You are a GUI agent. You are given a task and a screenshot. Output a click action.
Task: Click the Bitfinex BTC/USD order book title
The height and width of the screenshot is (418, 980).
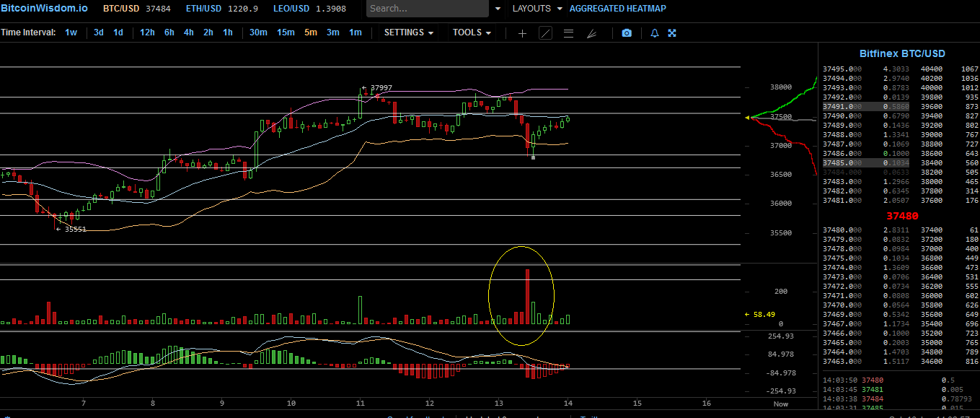coord(902,53)
